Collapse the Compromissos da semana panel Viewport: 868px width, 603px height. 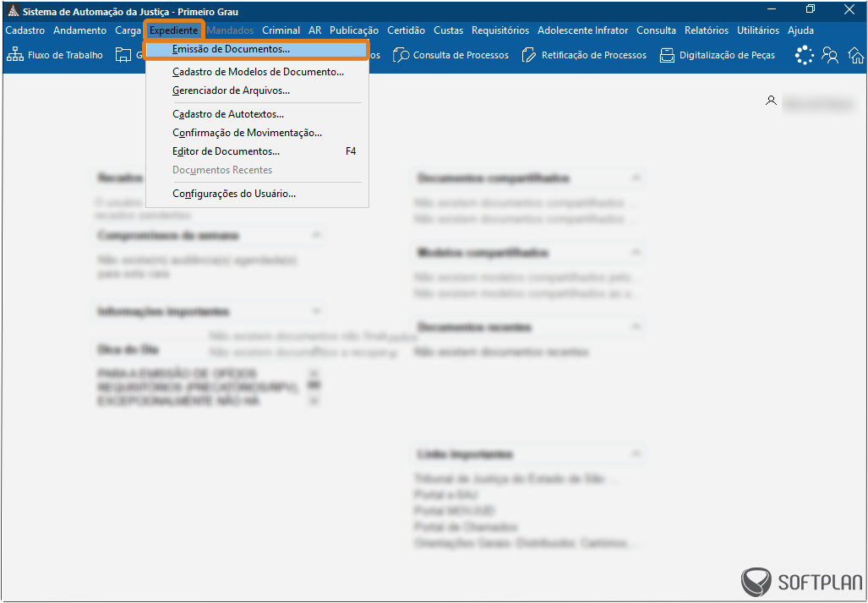(316, 235)
